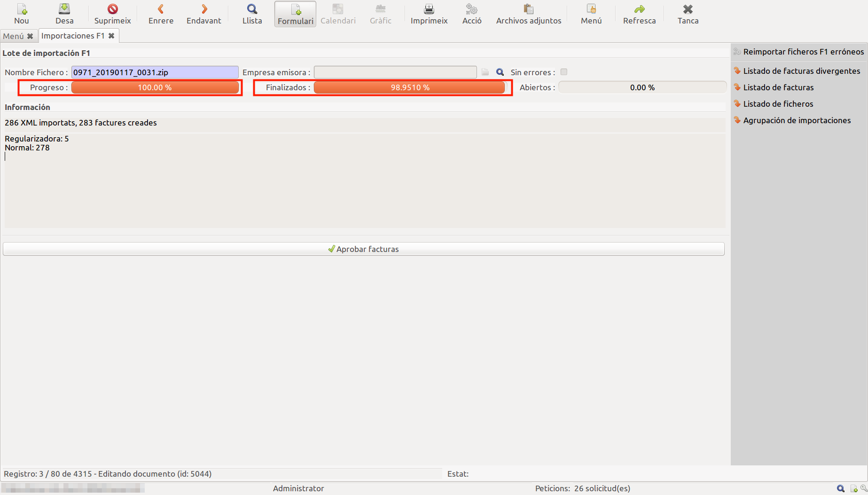
Task: Search Empresa emisora with magnifier
Action: click(500, 72)
